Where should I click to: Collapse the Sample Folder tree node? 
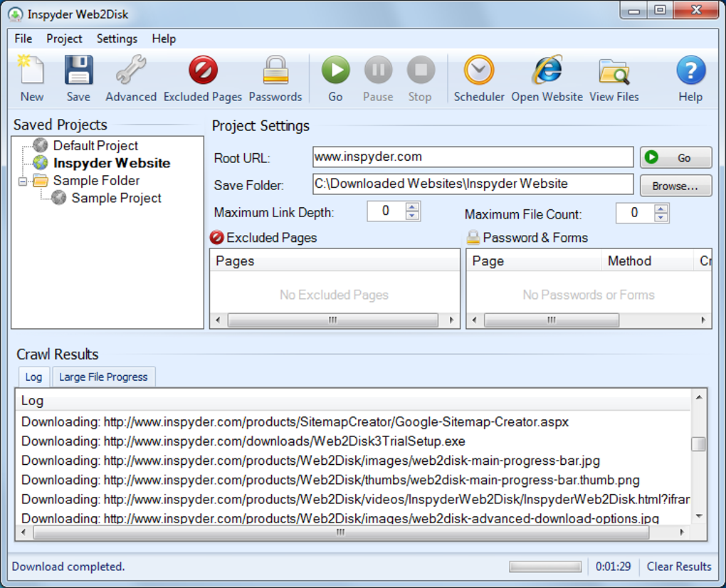tap(22, 181)
